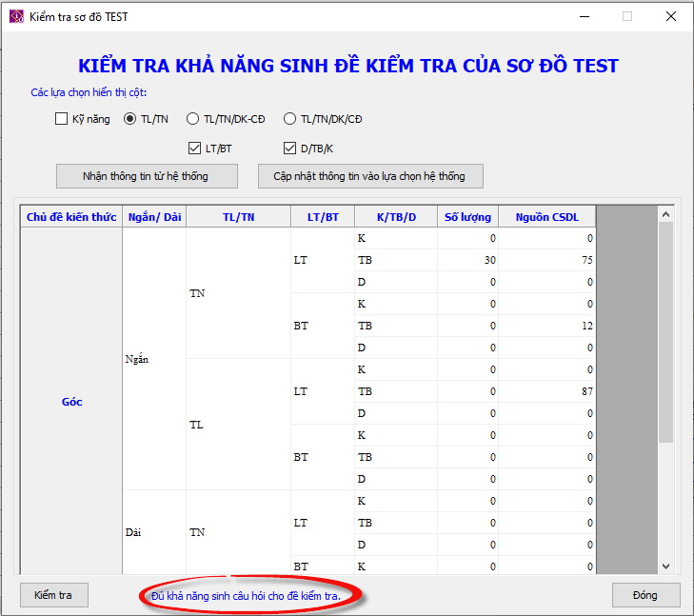This screenshot has width=694, height=616.
Task: Click the Nguồn CSDL cell showing 75
Action: 547,260
